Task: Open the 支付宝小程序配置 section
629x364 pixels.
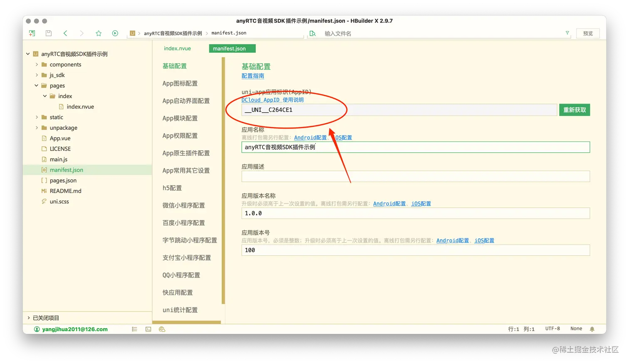Action: point(187,258)
